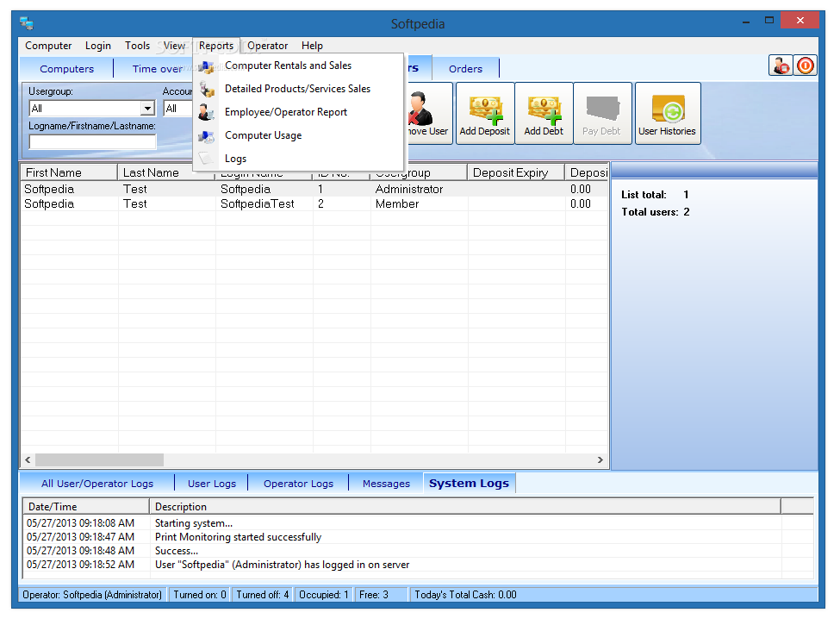Click the user list scroll right arrow

tap(600, 459)
